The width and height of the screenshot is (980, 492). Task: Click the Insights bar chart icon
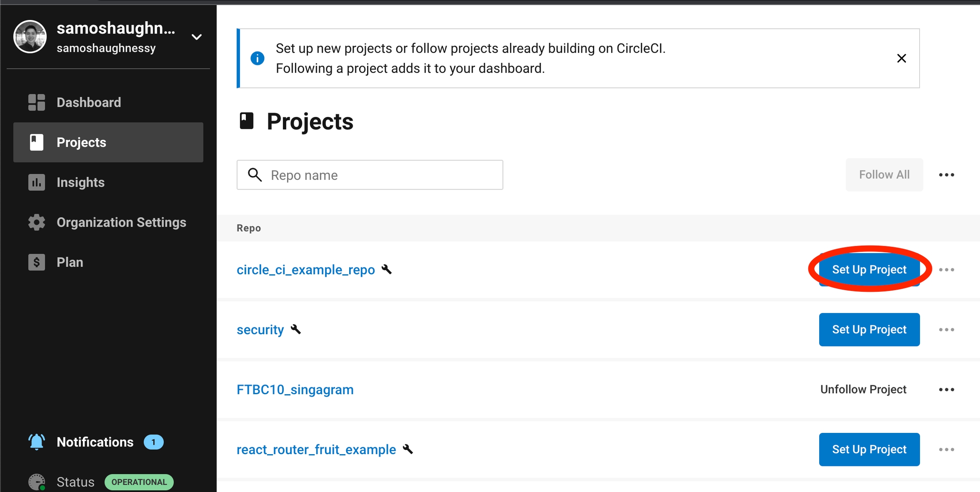[x=37, y=182]
